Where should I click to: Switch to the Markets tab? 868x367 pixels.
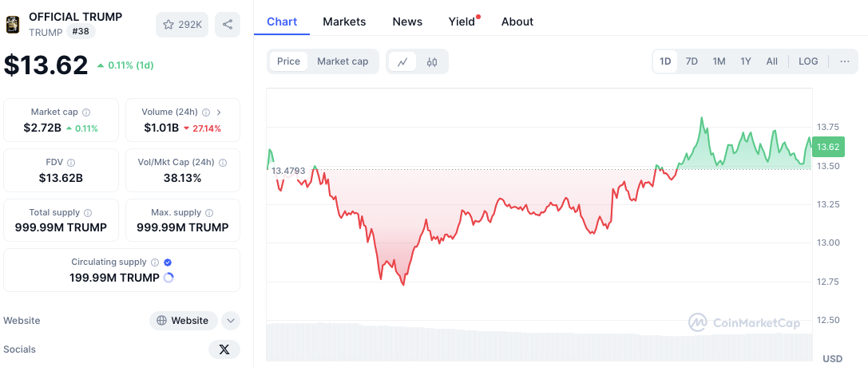click(x=344, y=22)
